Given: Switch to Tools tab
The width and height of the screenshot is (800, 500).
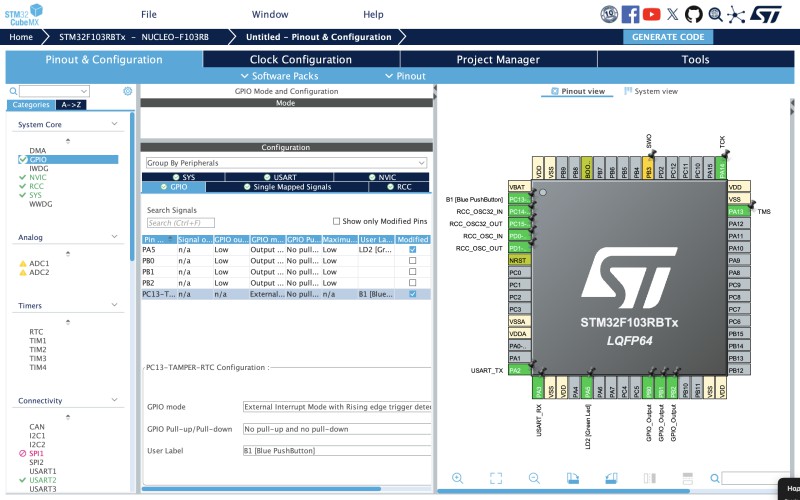Looking at the screenshot, I should tap(695, 59).
